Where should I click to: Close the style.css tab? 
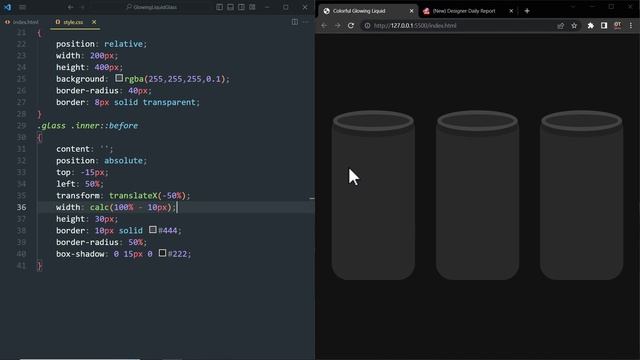(x=94, y=22)
